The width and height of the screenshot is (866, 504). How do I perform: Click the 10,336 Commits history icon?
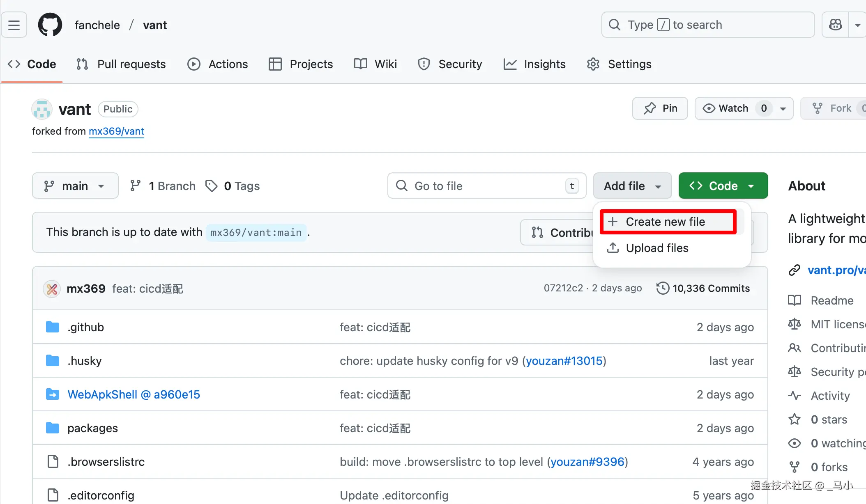(662, 289)
